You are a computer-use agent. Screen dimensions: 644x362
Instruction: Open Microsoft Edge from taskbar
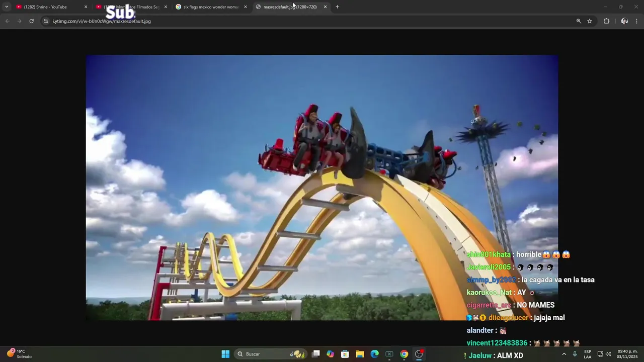click(x=374, y=354)
